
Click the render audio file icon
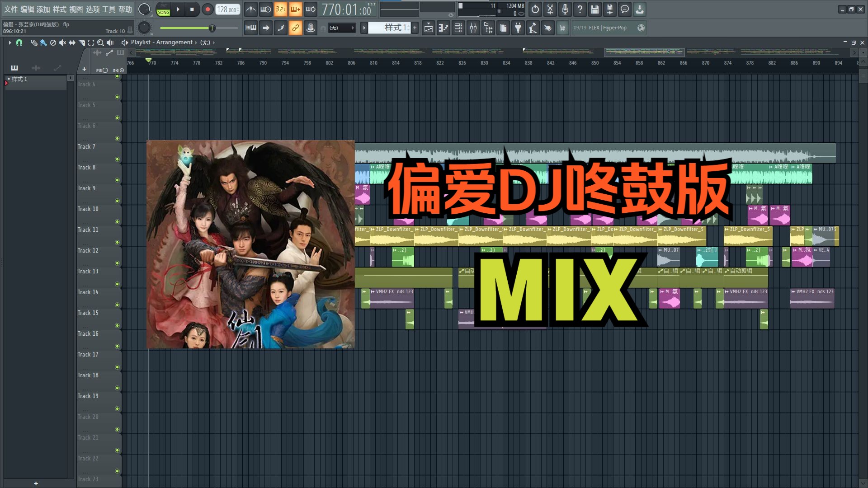pos(610,9)
